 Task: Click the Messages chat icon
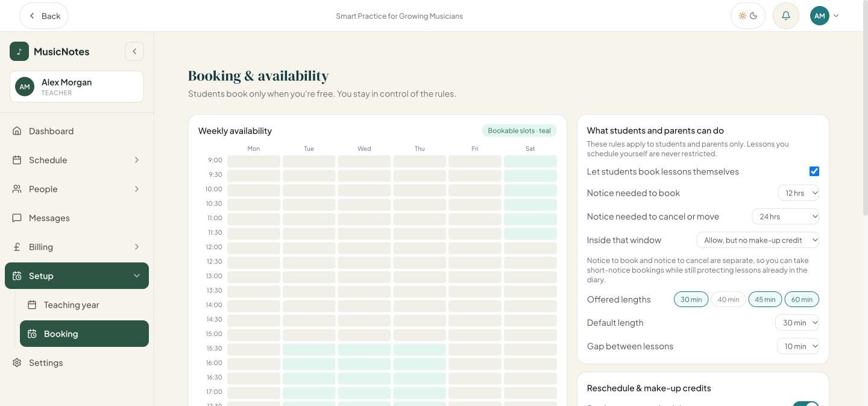coord(17,218)
